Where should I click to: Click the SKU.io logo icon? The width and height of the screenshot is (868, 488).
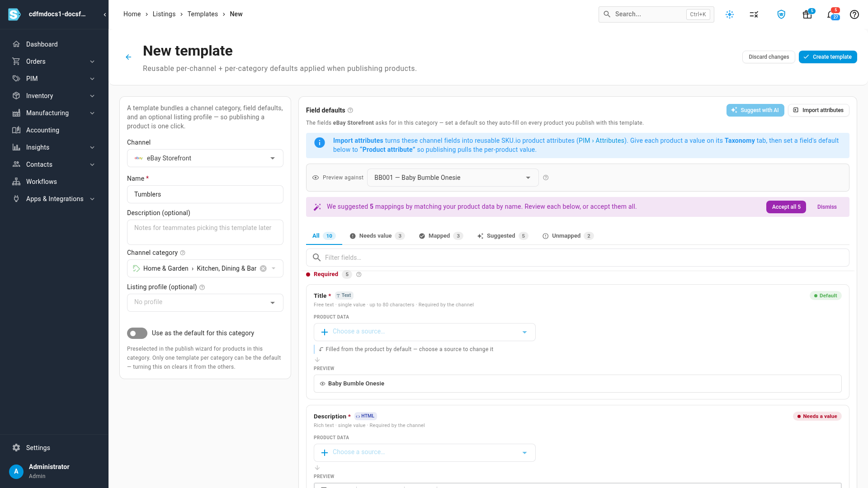[x=14, y=14]
